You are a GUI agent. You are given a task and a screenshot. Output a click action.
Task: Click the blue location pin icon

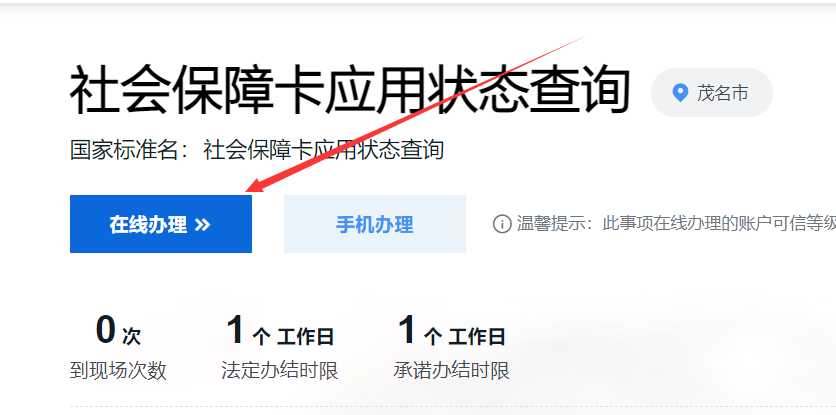tap(680, 93)
